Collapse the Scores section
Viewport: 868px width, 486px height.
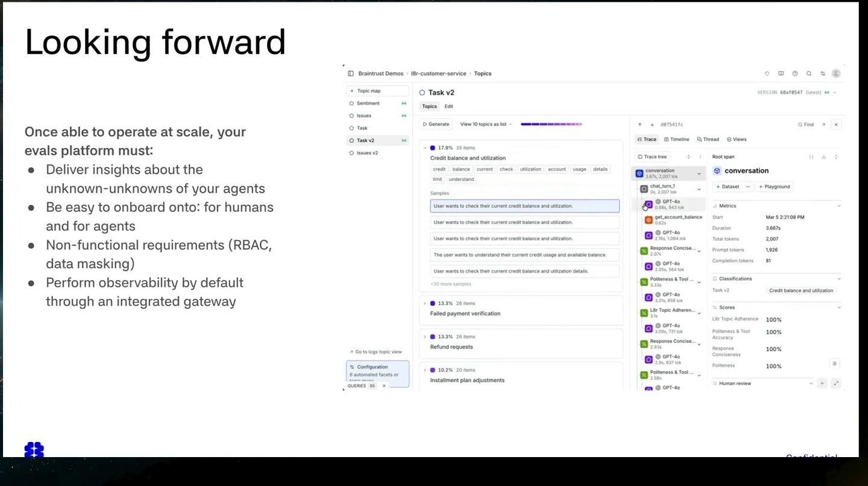point(839,307)
